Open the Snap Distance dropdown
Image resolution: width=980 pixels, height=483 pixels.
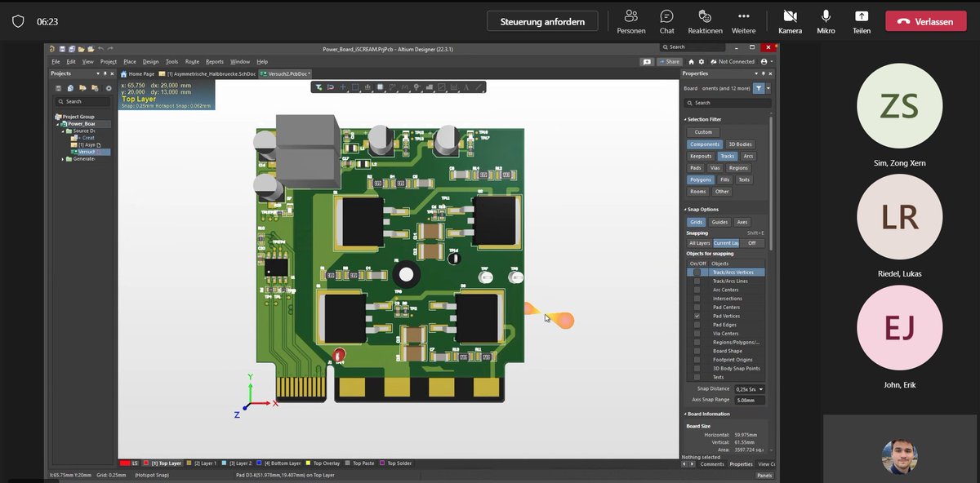tap(761, 389)
